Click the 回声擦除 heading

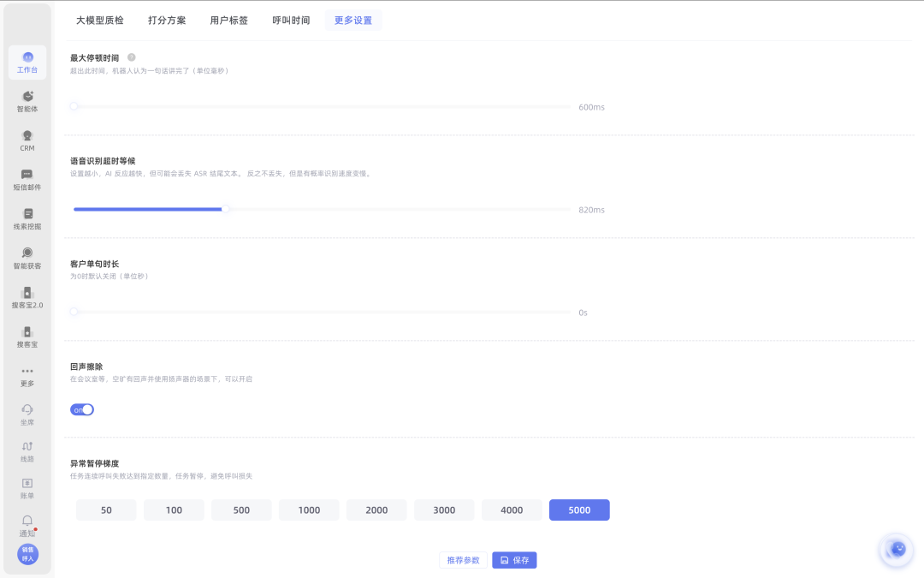point(86,366)
